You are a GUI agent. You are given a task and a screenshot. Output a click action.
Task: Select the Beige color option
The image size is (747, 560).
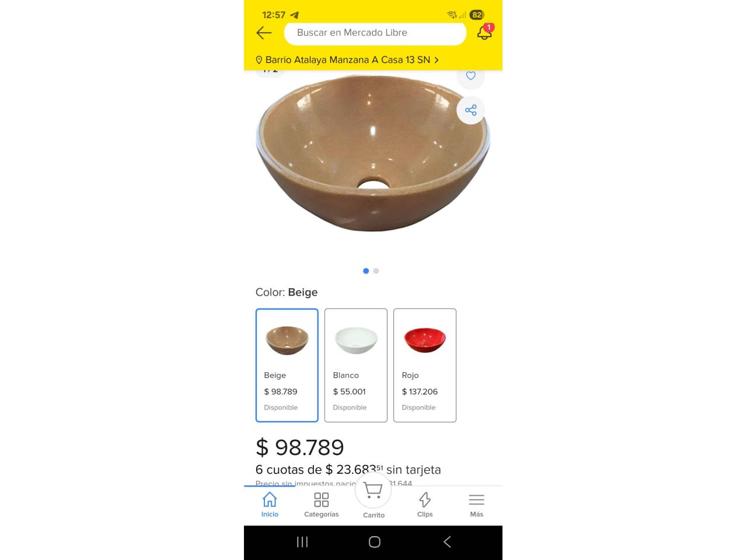[287, 365]
